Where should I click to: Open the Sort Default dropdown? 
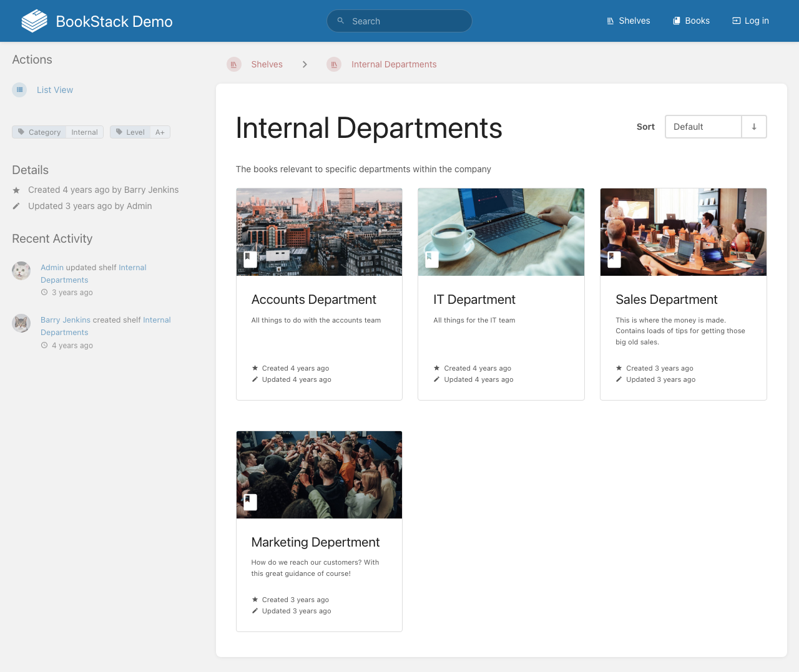pos(703,127)
